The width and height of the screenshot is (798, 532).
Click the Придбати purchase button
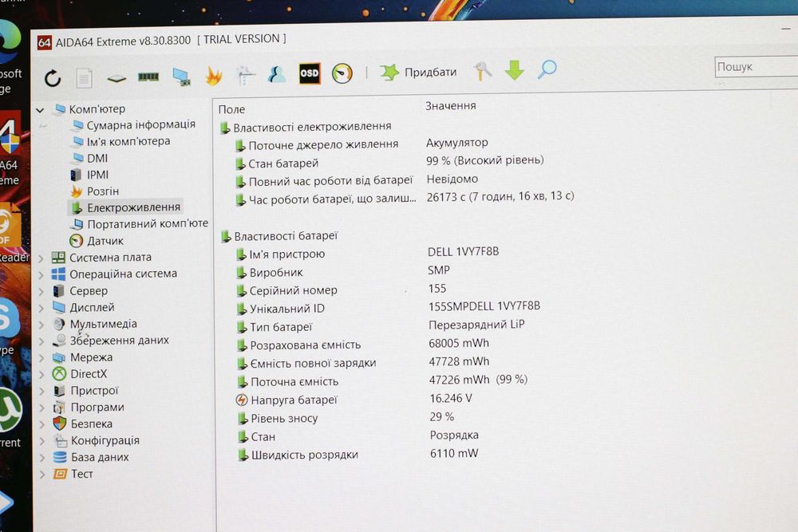418,73
